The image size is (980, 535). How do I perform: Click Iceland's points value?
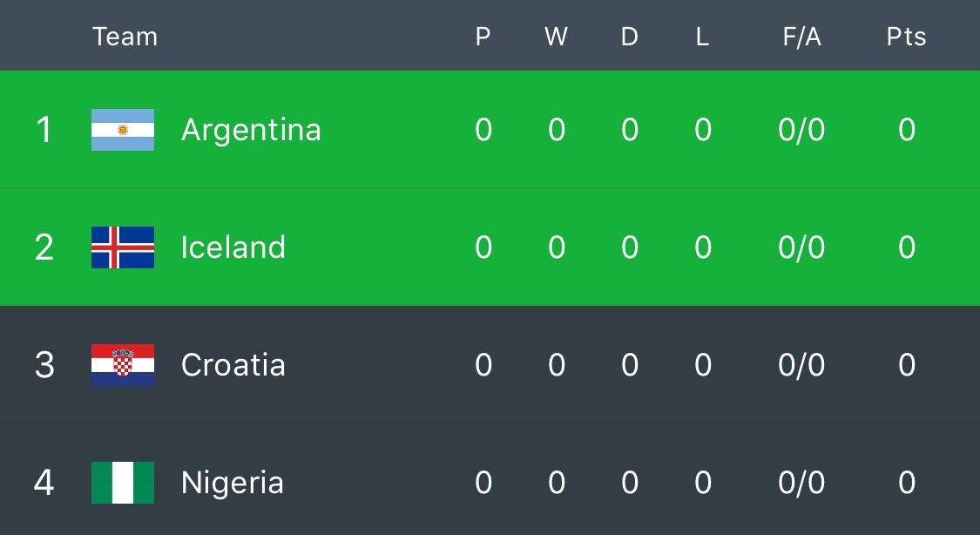pyautogui.click(x=906, y=247)
